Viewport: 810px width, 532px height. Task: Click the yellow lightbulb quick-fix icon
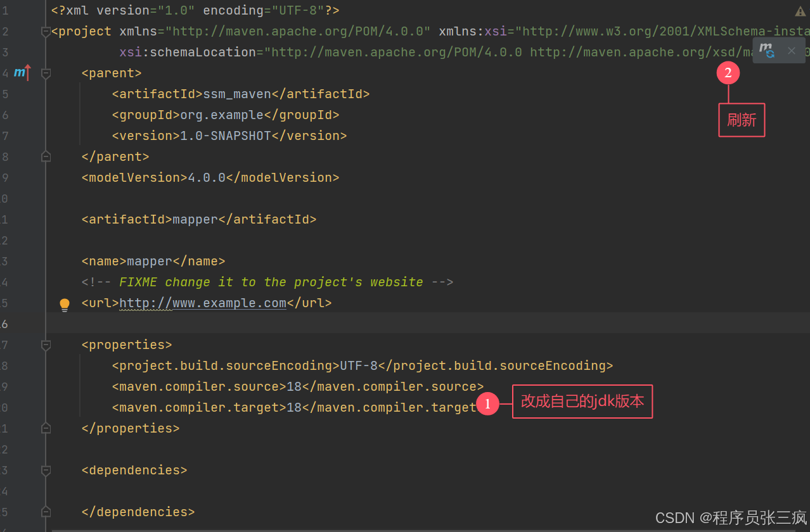tap(65, 305)
